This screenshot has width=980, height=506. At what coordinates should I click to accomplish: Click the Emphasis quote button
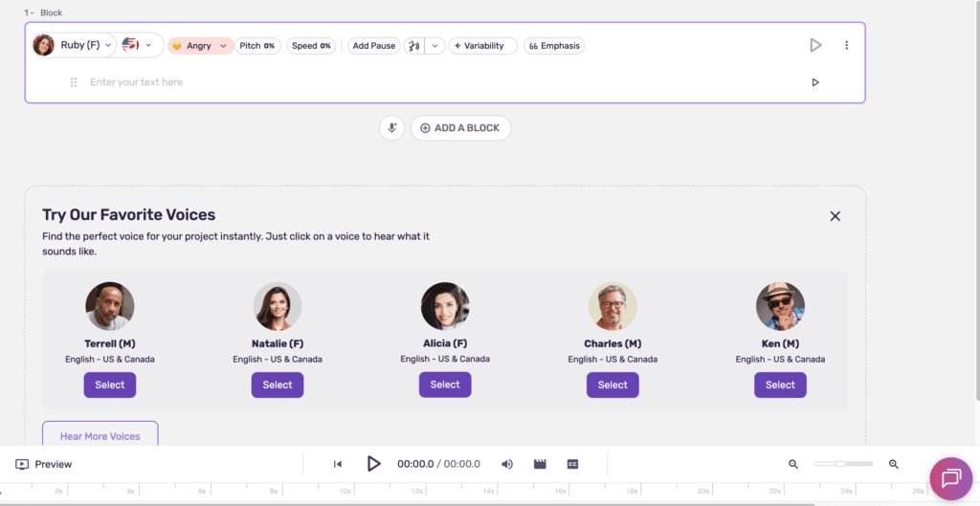tap(554, 46)
